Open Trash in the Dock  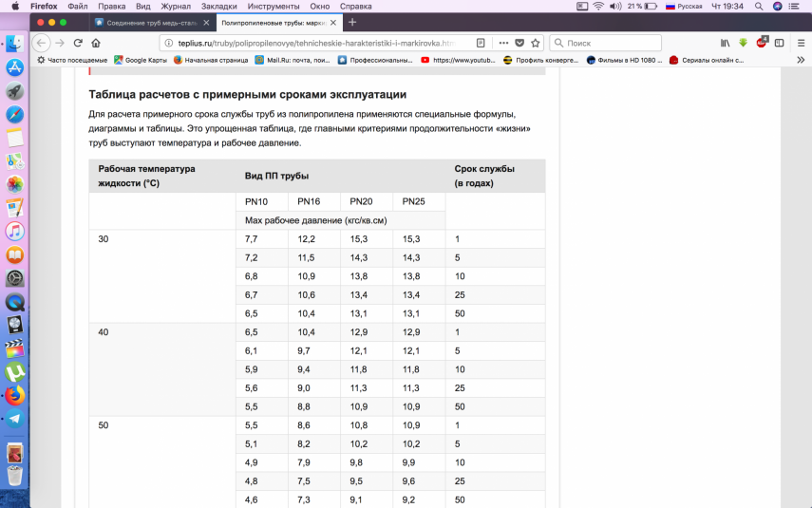[x=15, y=476]
